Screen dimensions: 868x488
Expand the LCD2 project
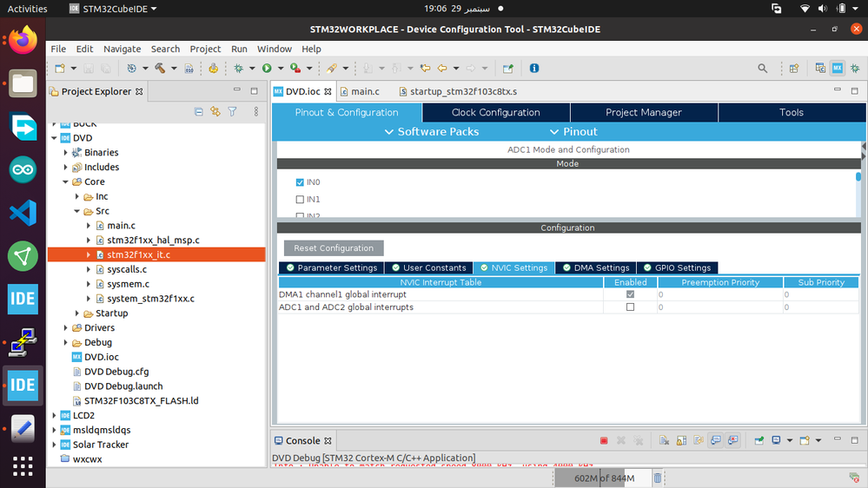pos(54,415)
